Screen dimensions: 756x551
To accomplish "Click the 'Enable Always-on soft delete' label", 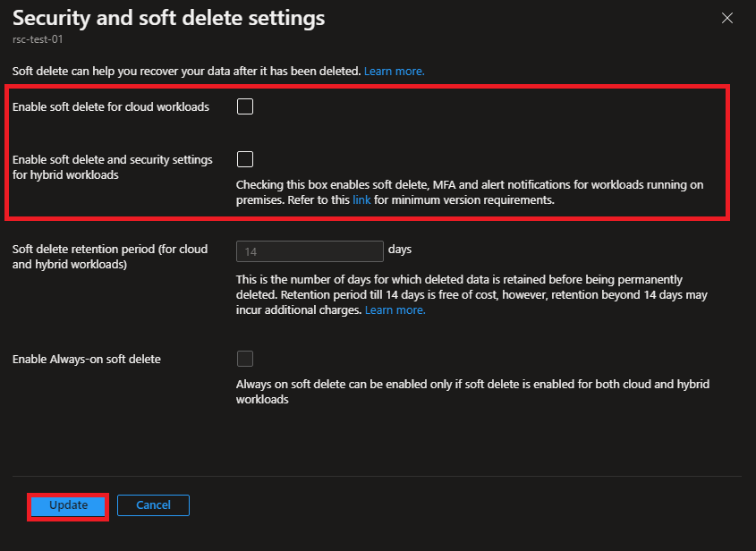I will tap(87, 360).
